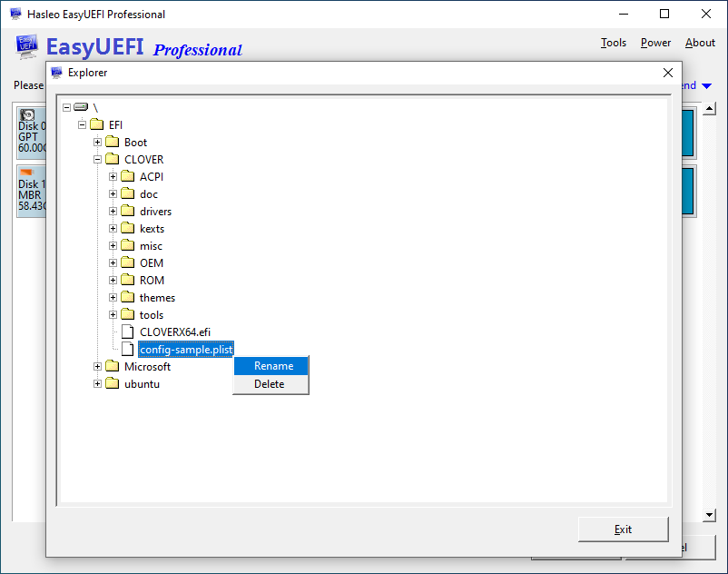Click the config-sample.plist file icon
The image size is (728, 574).
point(127,349)
